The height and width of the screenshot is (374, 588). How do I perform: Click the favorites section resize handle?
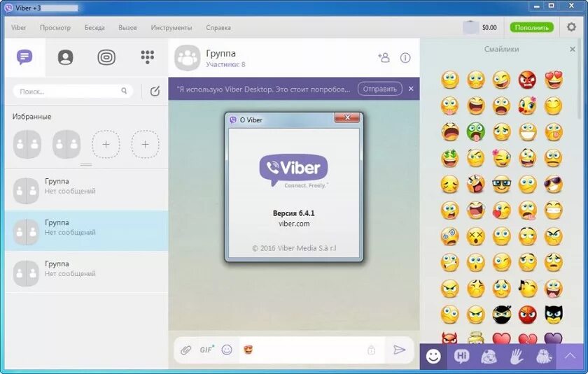pyautogui.click(x=86, y=165)
